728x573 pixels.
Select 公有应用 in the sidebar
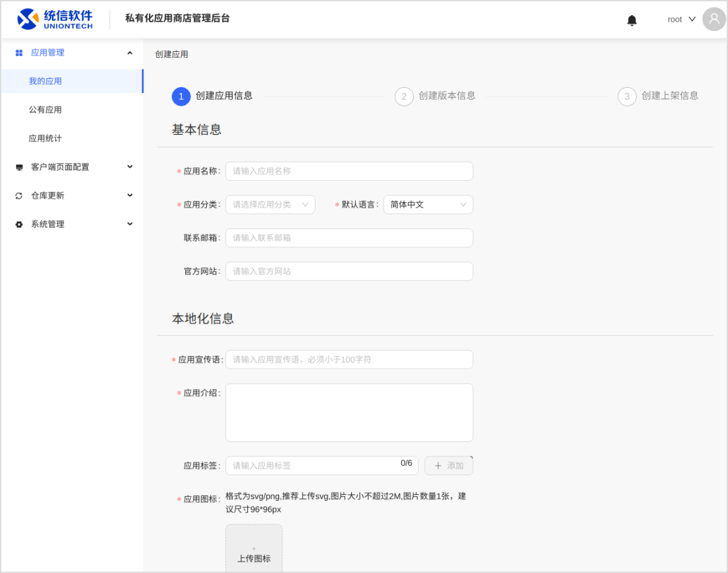coord(45,110)
